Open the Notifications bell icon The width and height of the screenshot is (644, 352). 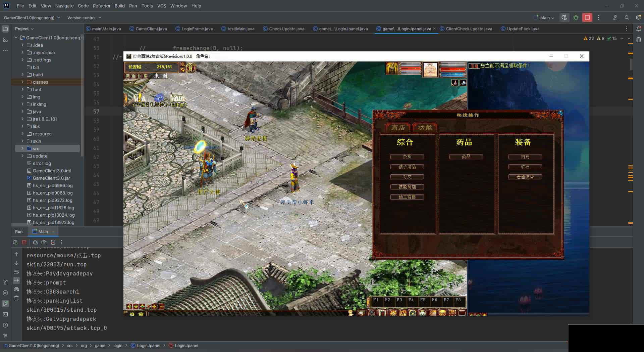[x=638, y=29]
